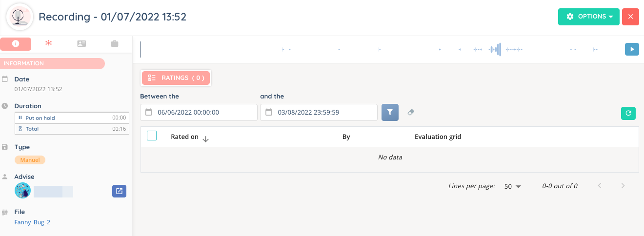Play the recording audio
The width and height of the screenshot is (644, 236).
pyautogui.click(x=632, y=49)
